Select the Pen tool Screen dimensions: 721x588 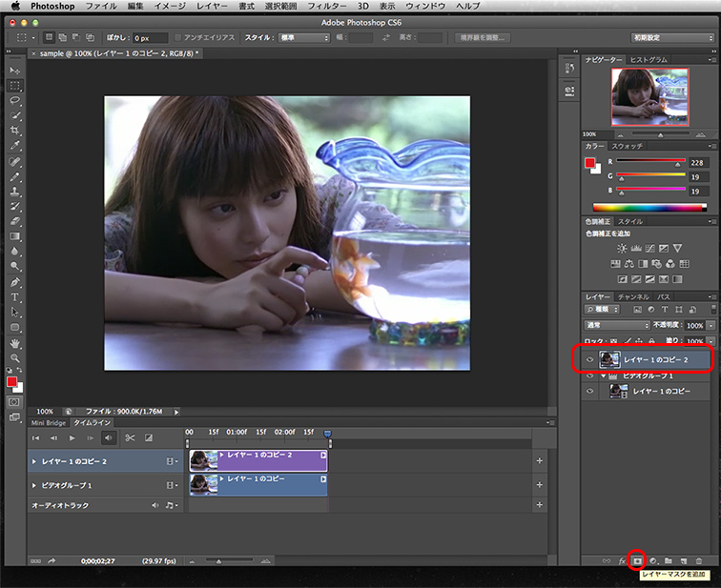[14, 282]
